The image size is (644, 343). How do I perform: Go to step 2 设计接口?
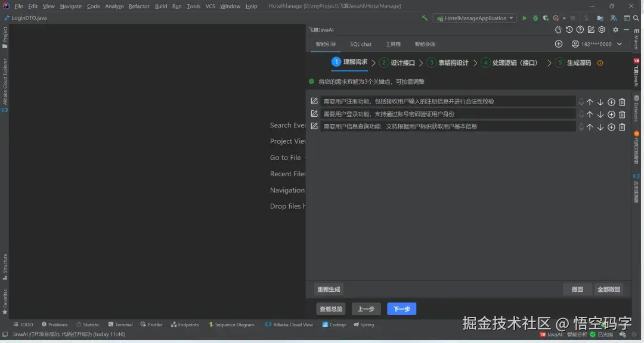click(397, 63)
